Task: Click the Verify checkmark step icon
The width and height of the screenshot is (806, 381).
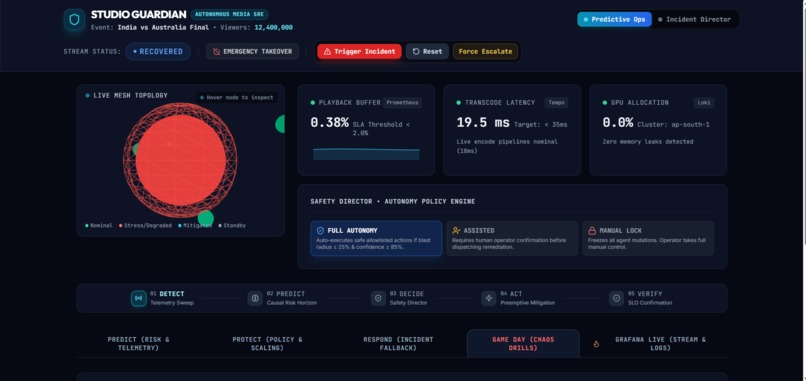Action: pyautogui.click(x=616, y=298)
